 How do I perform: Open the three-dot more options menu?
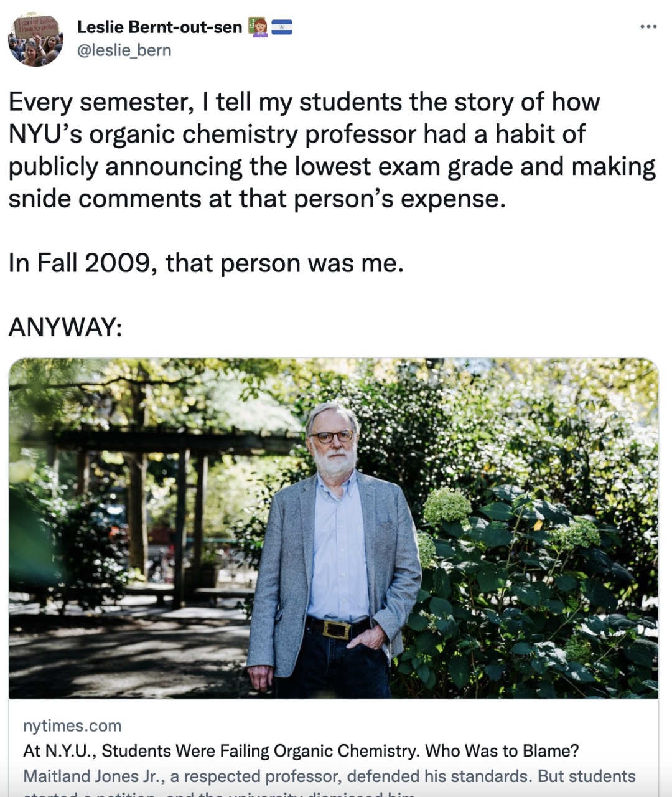pos(648,27)
